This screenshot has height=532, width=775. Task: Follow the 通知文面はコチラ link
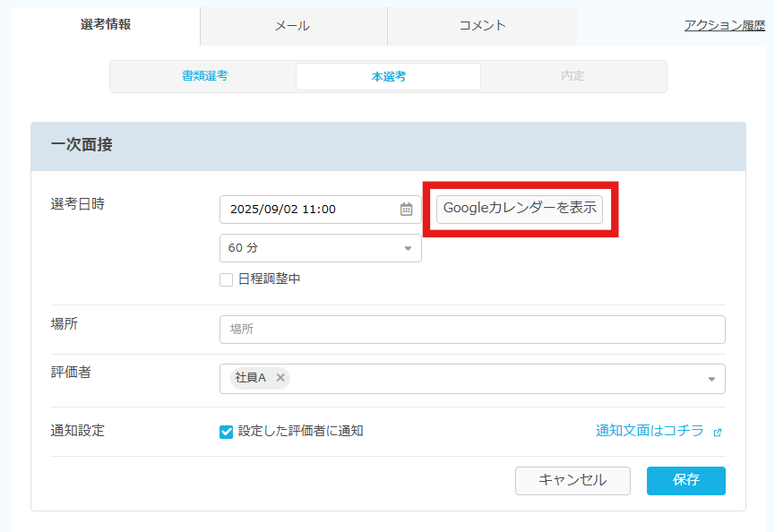(650, 431)
